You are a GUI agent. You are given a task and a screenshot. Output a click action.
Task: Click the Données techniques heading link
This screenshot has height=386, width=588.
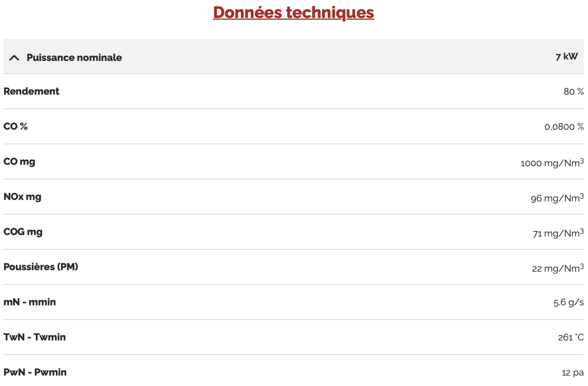click(293, 13)
